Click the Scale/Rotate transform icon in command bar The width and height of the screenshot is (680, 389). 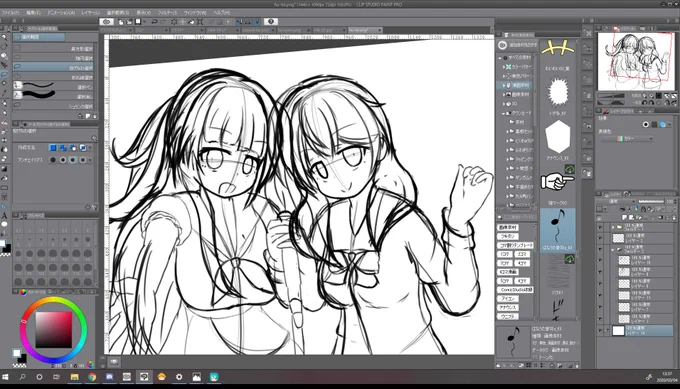click(x=200, y=22)
